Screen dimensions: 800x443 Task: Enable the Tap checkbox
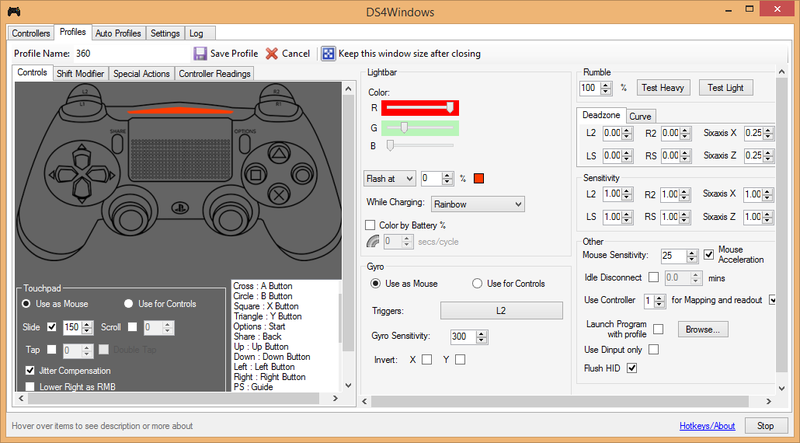pyautogui.click(x=52, y=350)
